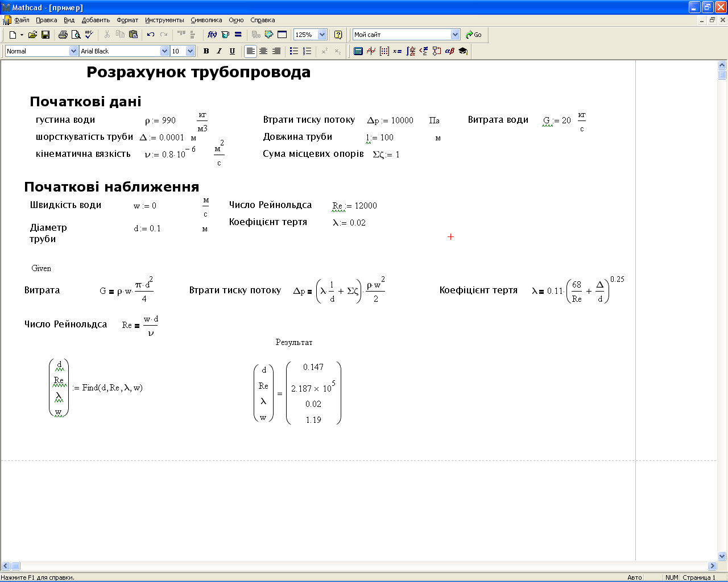Print the document with the printer icon
Screen dimensions: 728x582
pyautogui.click(x=63, y=35)
